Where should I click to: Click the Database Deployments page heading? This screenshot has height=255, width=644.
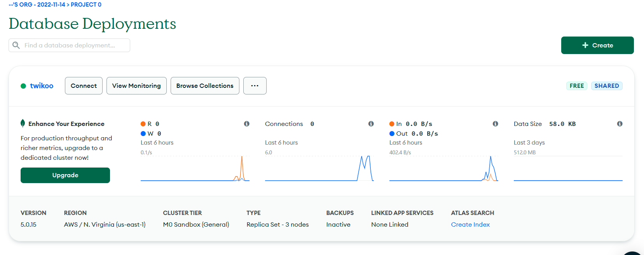point(92,24)
